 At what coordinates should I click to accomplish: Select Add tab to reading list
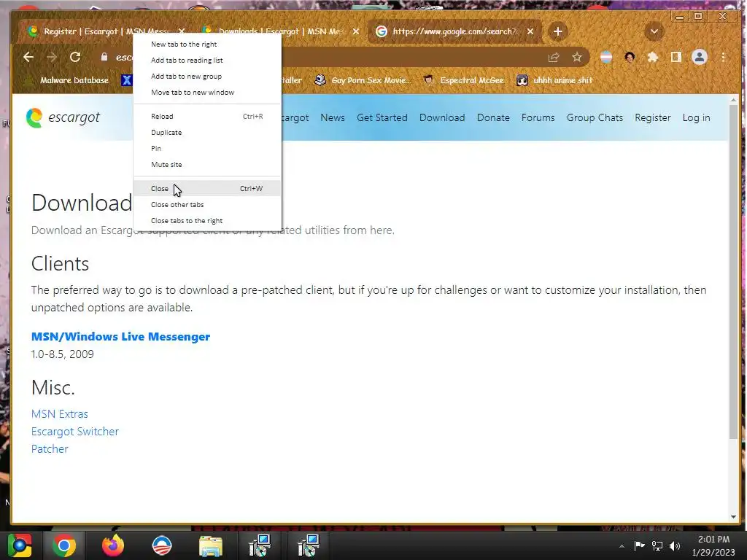pos(207,61)
